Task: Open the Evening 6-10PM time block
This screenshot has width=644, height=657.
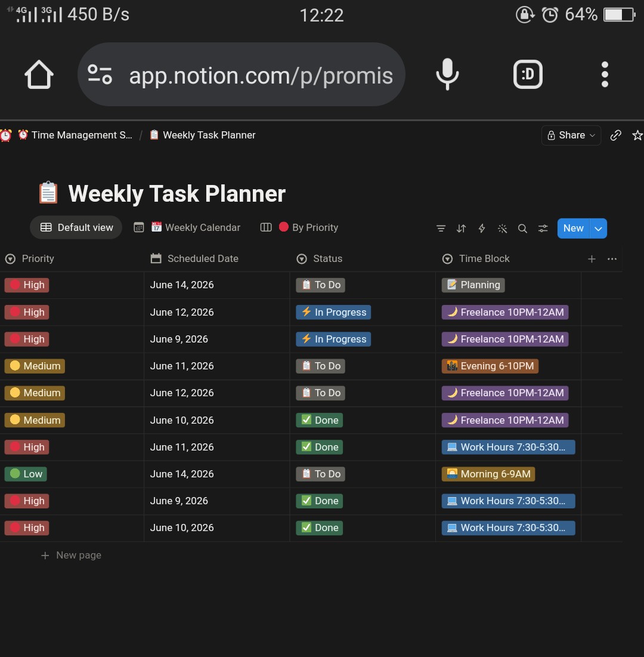Action: click(490, 366)
